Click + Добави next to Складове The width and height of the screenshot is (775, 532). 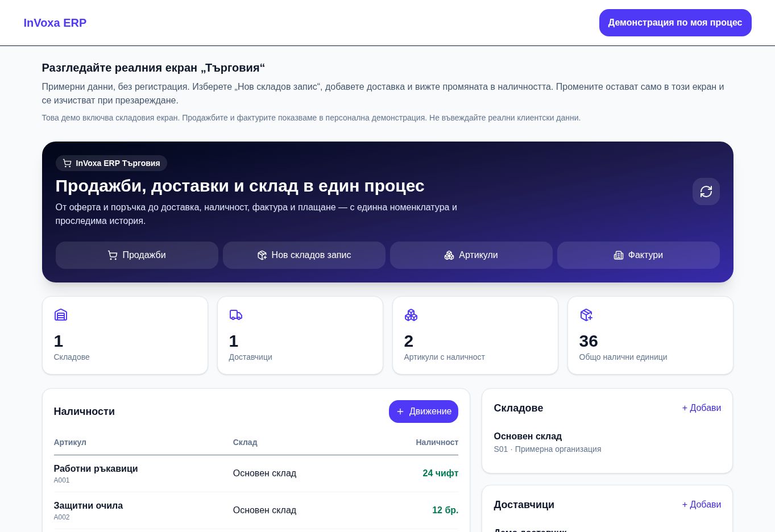pos(702,408)
